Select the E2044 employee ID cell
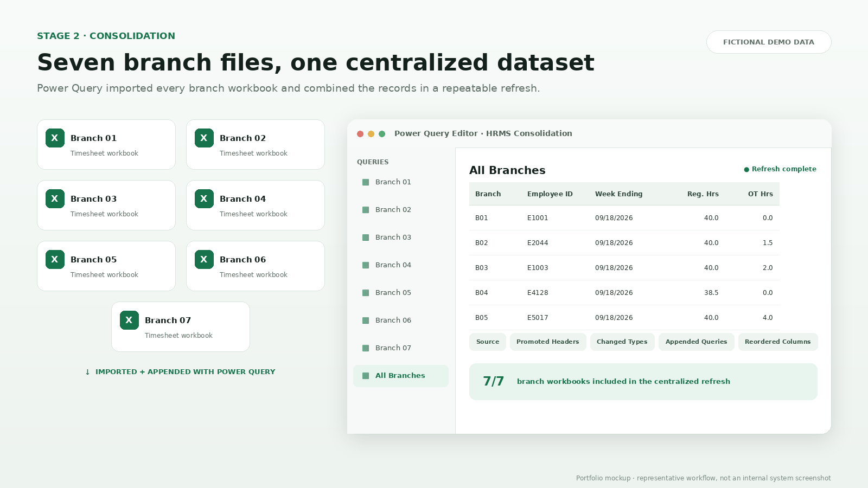Image resolution: width=868 pixels, height=488 pixels. point(538,243)
